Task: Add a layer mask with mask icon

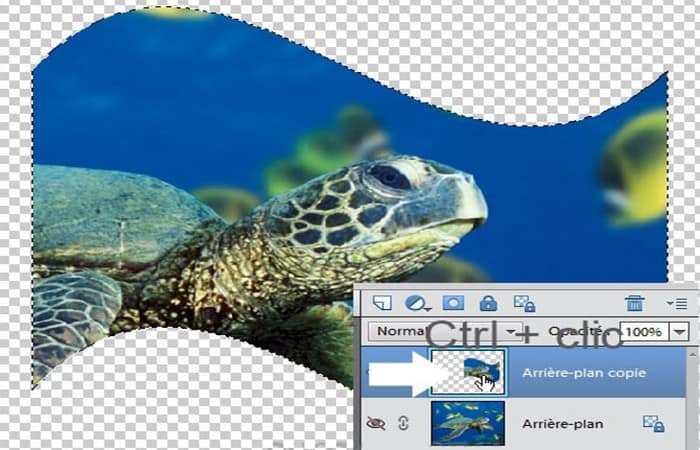Action: (x=453, y=303)
